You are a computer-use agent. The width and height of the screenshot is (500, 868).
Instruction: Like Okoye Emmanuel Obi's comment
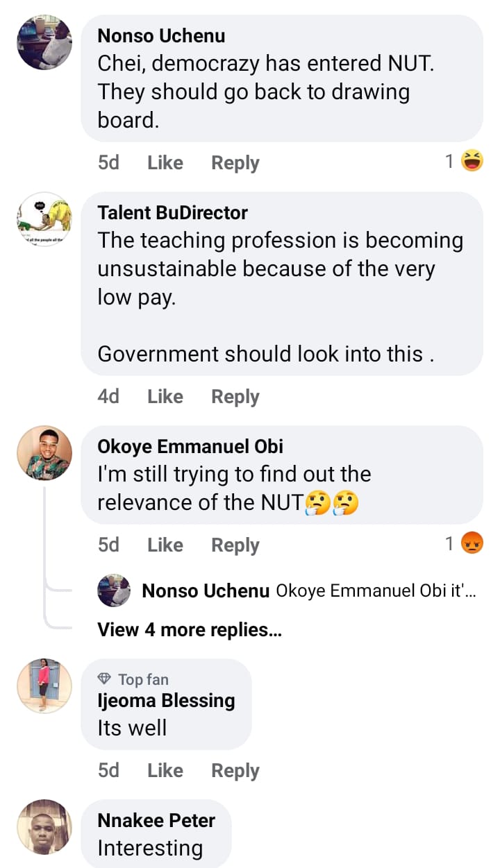tap(165, 545)
